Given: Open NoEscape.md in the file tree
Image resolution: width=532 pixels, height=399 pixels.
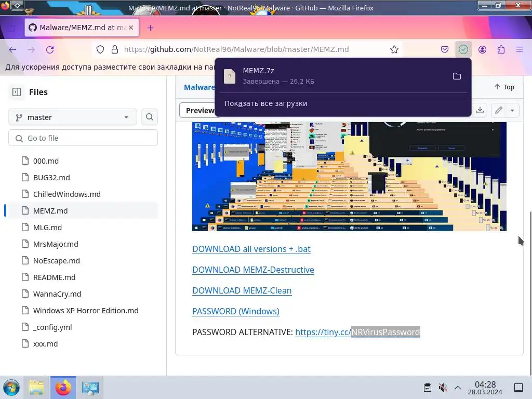Looking at the screenshot, I should point(56,261).
